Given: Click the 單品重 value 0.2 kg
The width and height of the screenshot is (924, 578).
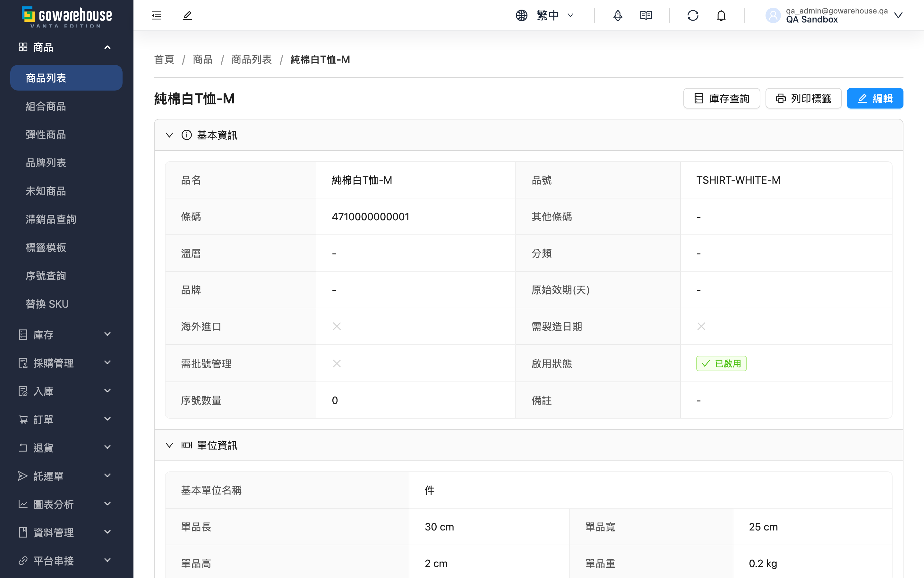Looking at the screenshot, I should (x=763, y=564).
